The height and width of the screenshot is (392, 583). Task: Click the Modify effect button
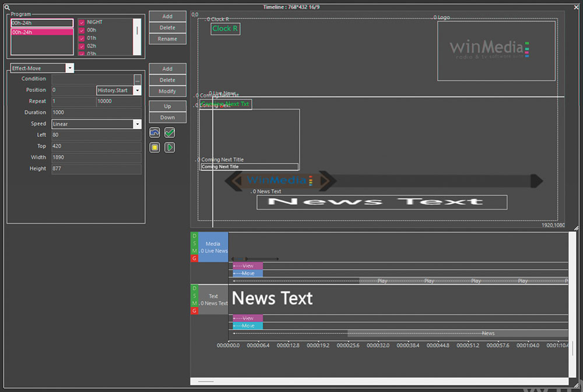pos(167,91)
